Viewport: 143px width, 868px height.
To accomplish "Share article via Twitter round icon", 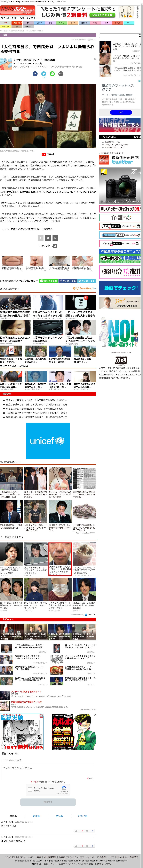I will [x=44, y=74].
